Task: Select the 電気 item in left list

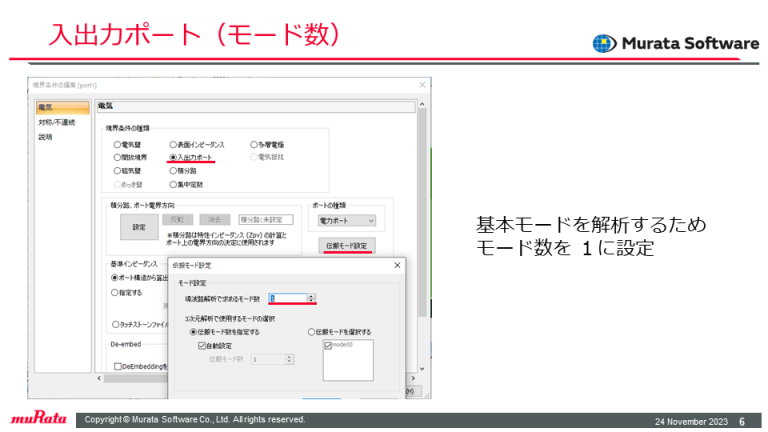Action: 45,106
